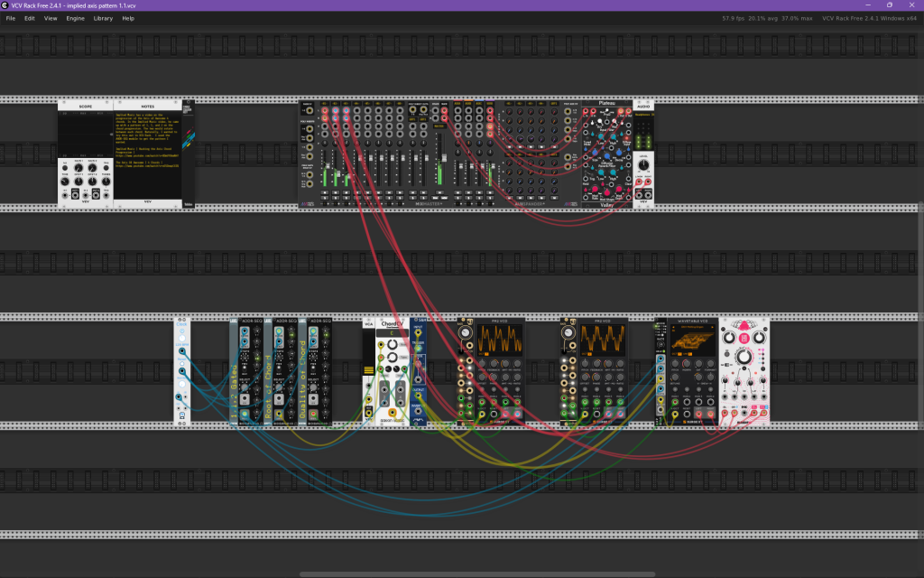Screen dimensions: 924x578
Task: Click the S&H module OUTPUT jack
Action: click(418, 396)
